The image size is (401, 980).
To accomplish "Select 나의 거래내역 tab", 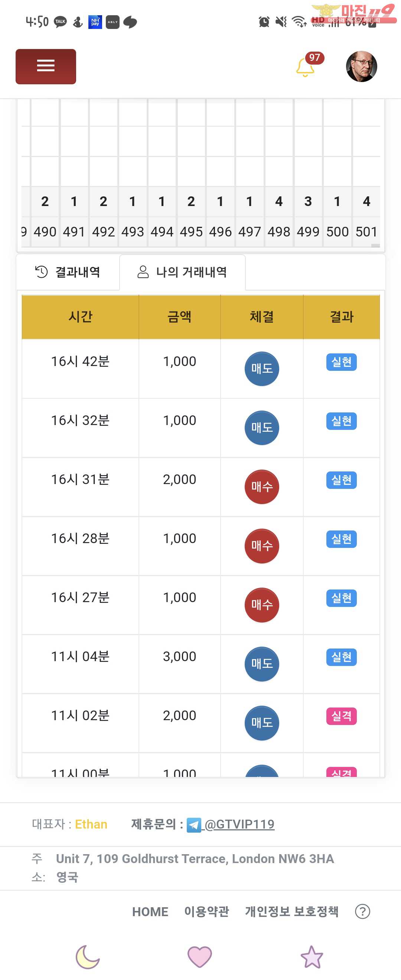I will (182, 272).
